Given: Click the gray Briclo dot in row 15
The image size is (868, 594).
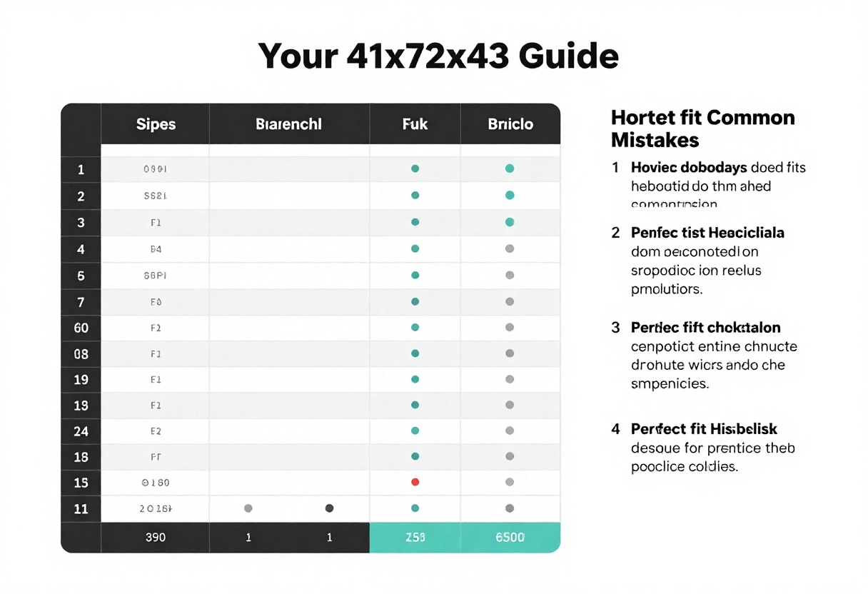Looking at the screenshot, I should (x=509, y=483).
